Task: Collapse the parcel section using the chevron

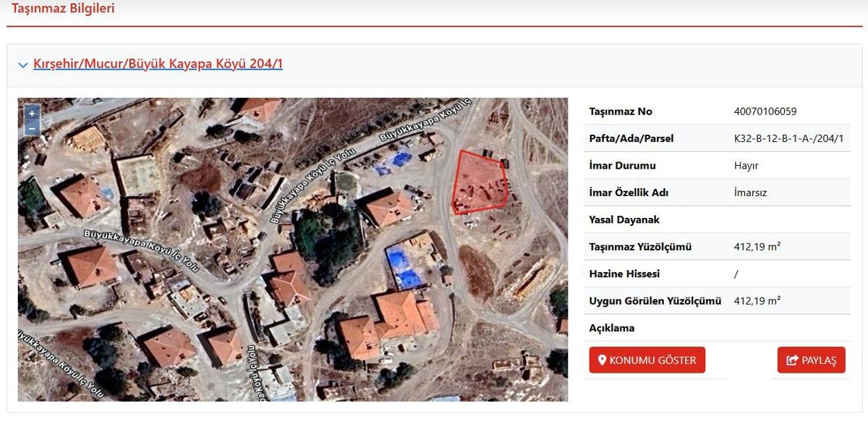Action: click(23, 65)
